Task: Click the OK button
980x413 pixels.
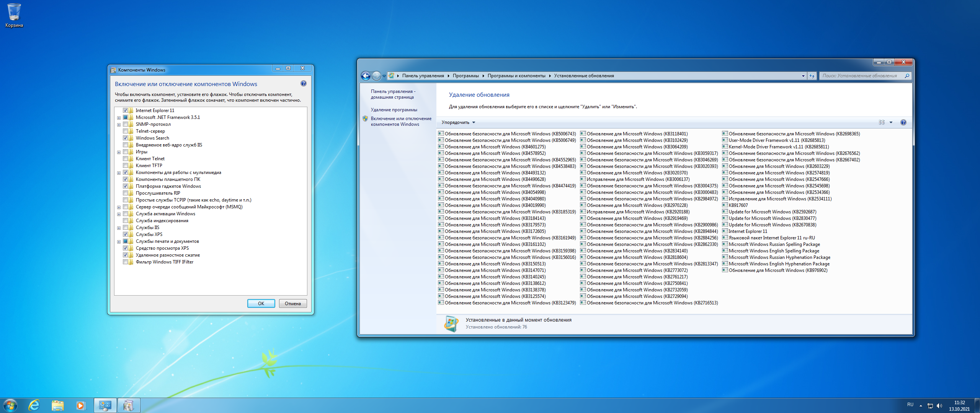Action: pos(261,303)
